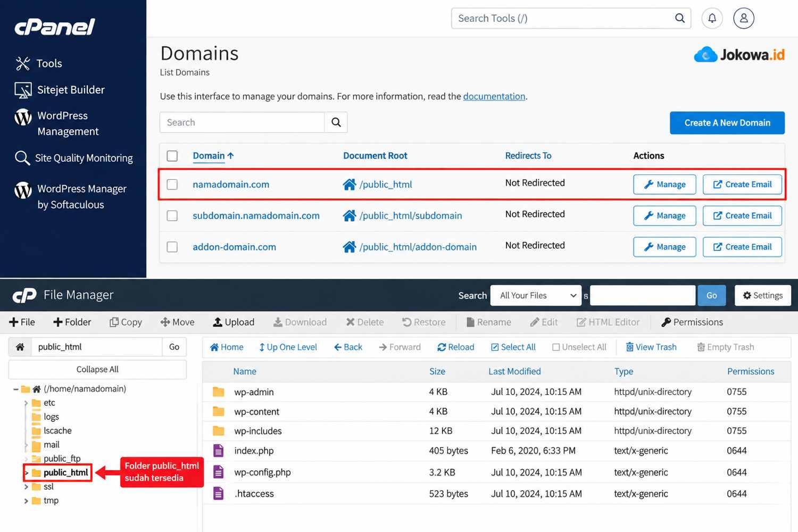
Task: Click Unselect All files
Action: tap(579, 347)
